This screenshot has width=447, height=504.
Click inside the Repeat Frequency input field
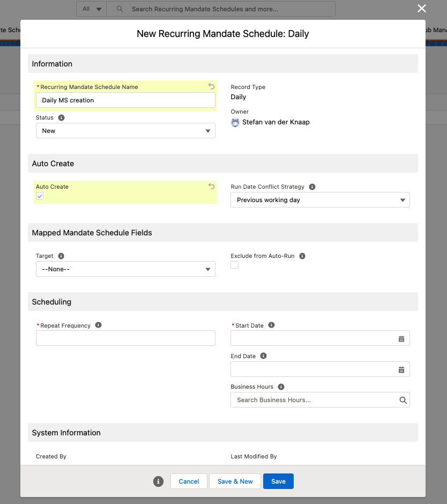click(125, 338)
